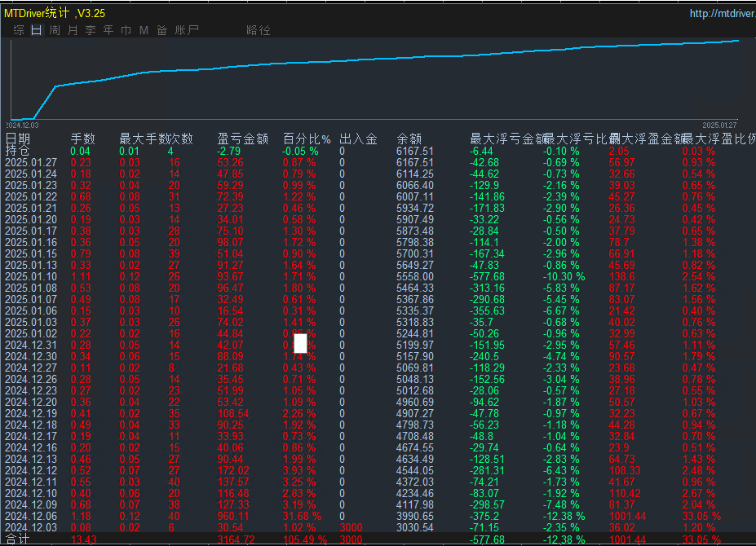Screen dimensions: 756x546
Task: Click the MTDriver统计 V3.25 title
Action: [55, 13]
